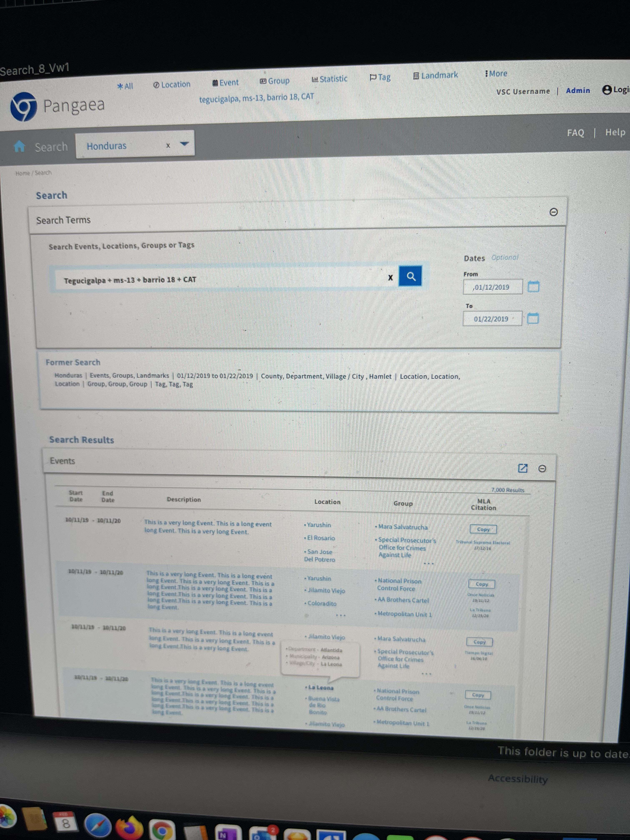Viewport: 630px width, 840px height.
Task: Select the Tag filter tab
Action: pos(380,77)
